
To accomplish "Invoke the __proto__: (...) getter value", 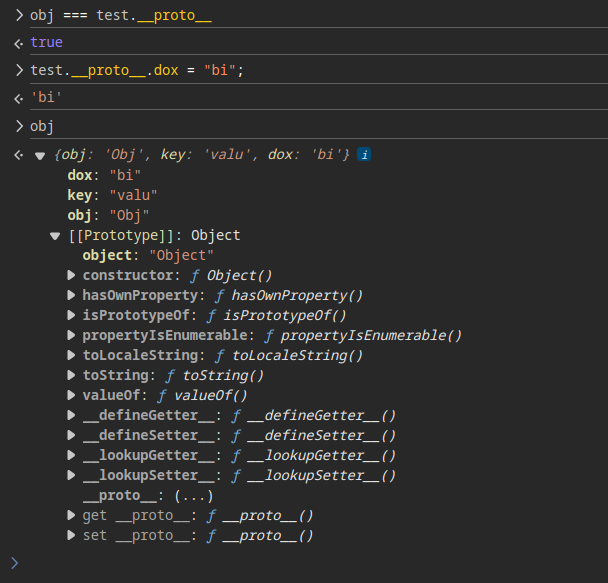I will tap(193, 496).
